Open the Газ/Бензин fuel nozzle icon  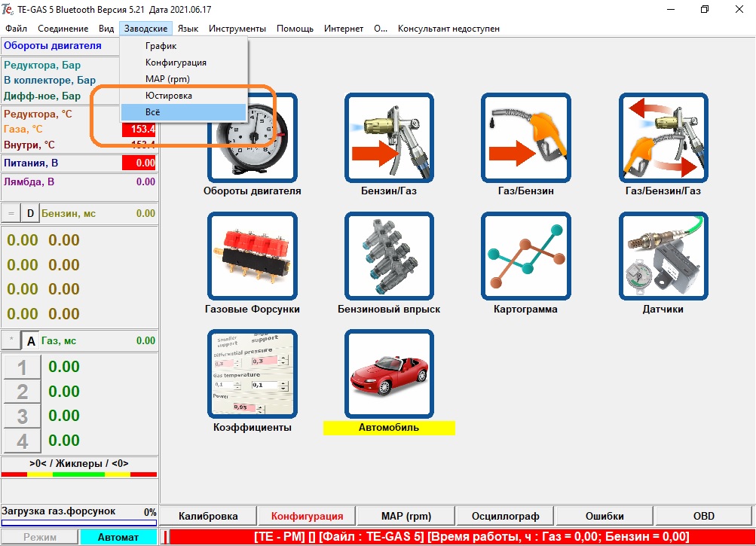[526, 138]
